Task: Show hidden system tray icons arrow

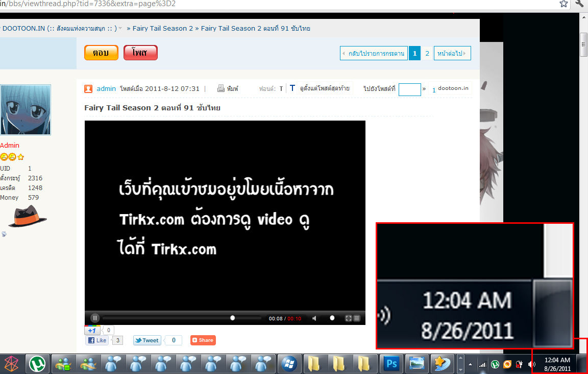Action: [470, 364]
